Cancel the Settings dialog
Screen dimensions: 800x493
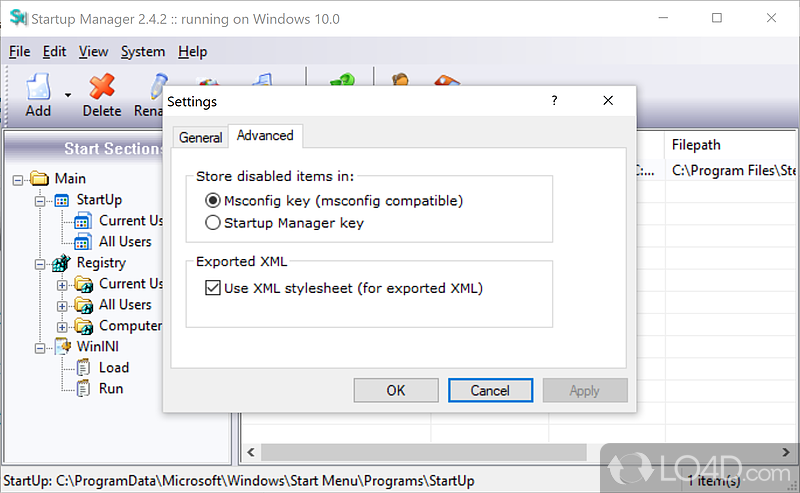[490, 390]
